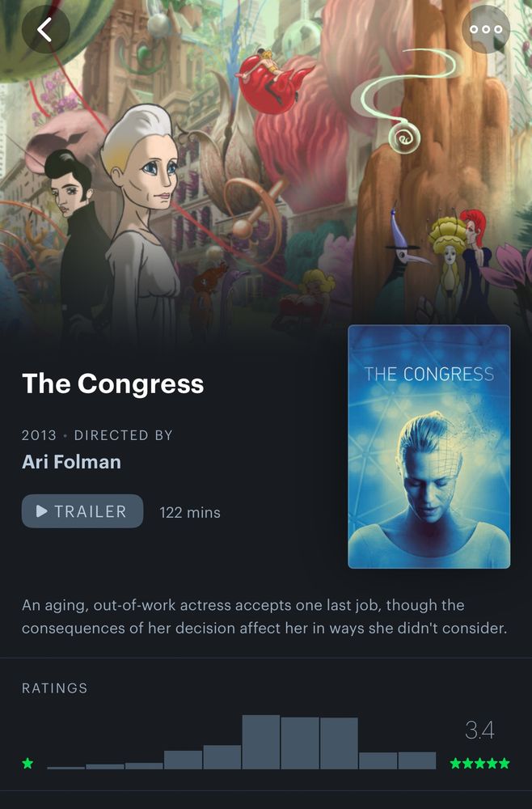Tap the play triangle inside Trailer button
This screenshot has height=809, width=532.
tap(42, 511)
